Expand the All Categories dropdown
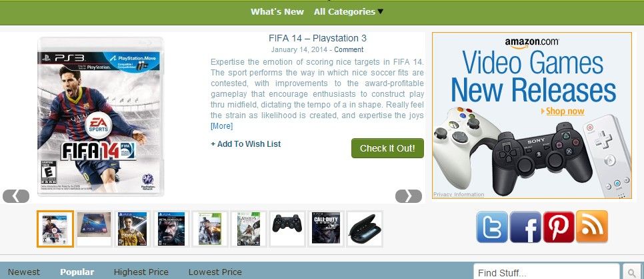 click(348, 11)
